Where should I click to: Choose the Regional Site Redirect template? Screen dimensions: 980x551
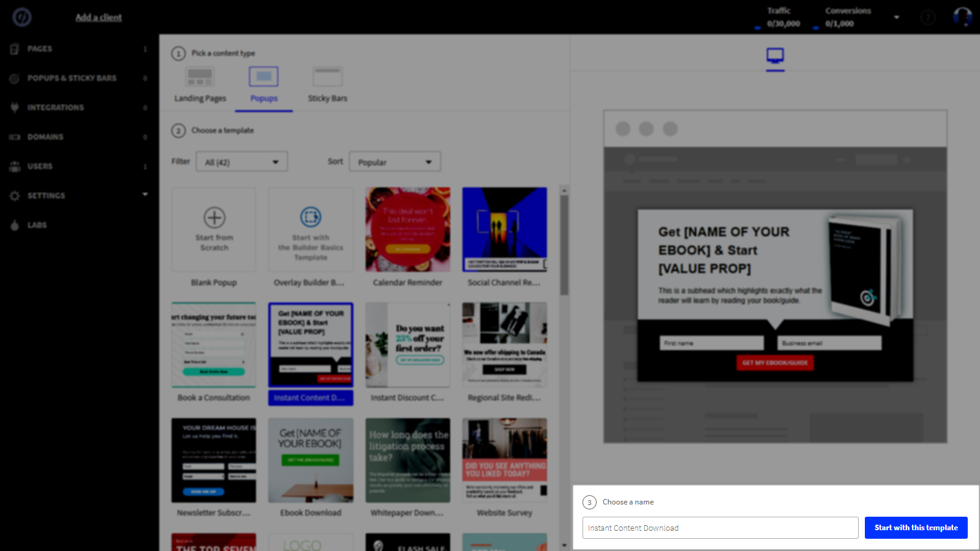(x=505, y=345)
